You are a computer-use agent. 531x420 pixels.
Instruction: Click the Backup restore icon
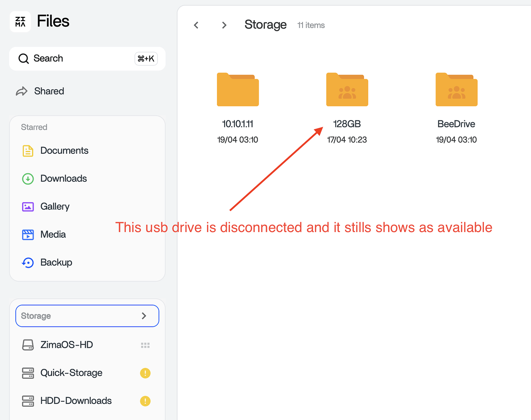coord(28,262)
